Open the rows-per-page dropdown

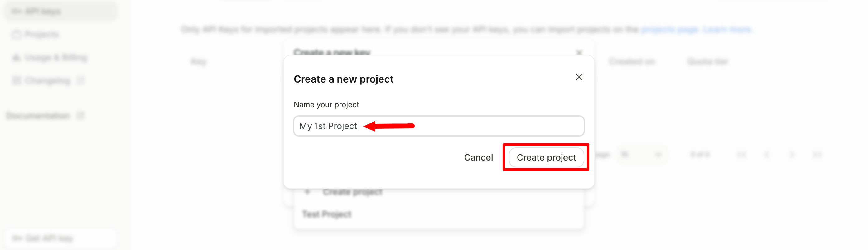coord(642,155)
